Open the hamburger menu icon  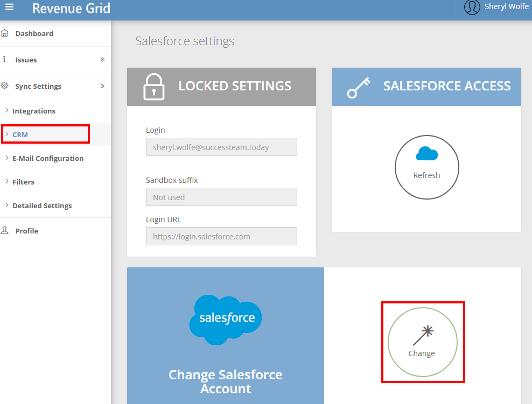[9, 7]
